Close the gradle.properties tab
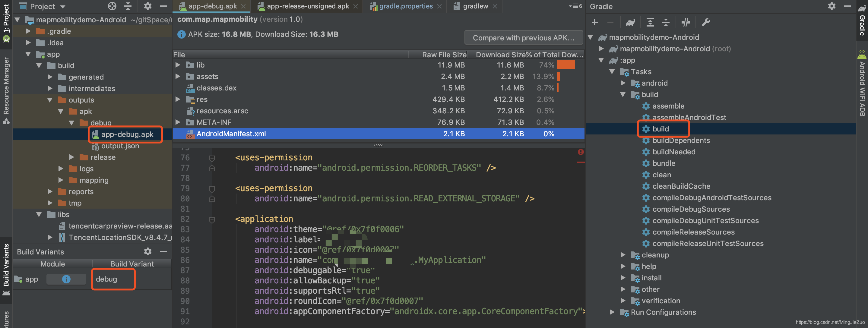This screenshot has height=328, width=868. coord(439,6)
